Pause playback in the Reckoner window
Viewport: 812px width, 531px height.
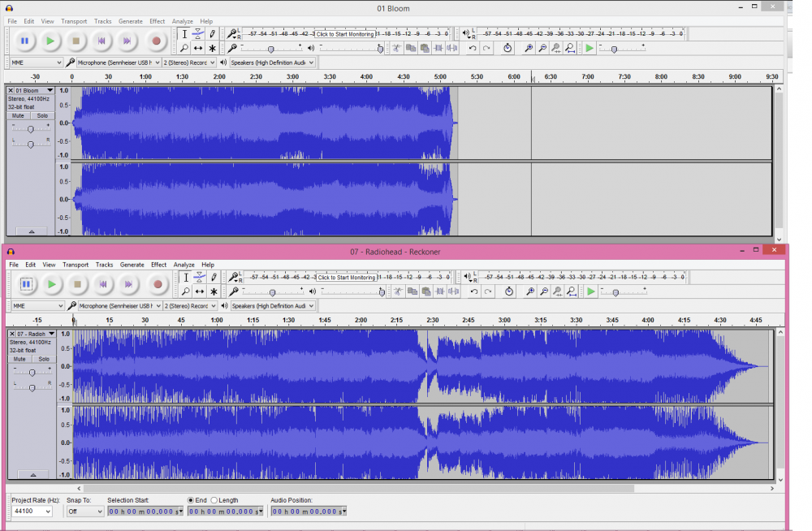pyautogui.click(x=26, y=284)
